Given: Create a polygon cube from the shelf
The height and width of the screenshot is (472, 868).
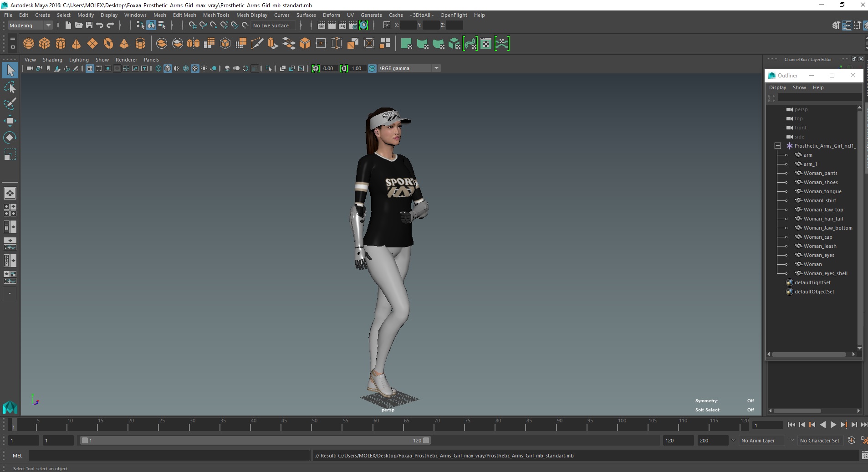Looking at the screenshot, I should click(44, 43).
